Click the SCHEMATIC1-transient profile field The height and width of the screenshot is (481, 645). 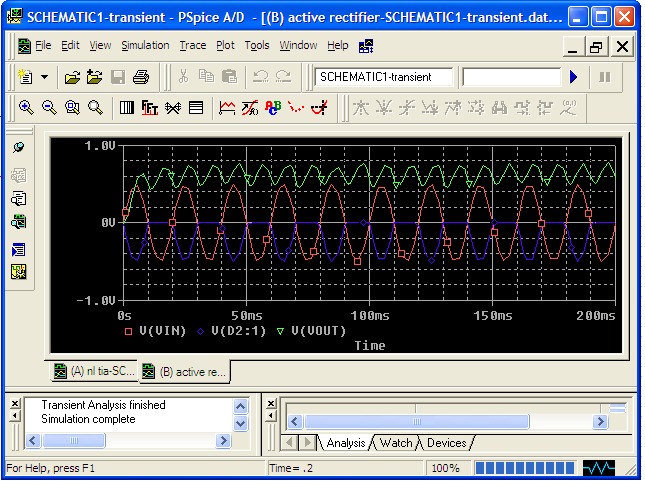(x=385, y=77)
